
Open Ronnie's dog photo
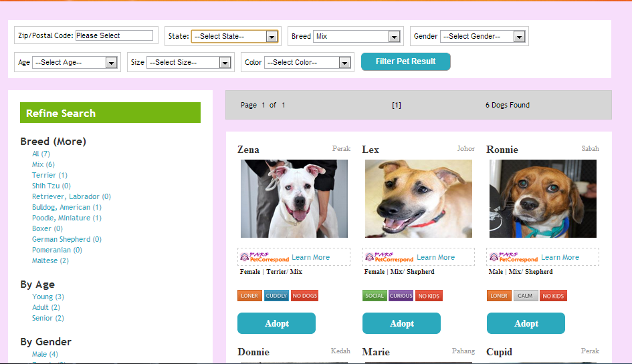point(543,198)
